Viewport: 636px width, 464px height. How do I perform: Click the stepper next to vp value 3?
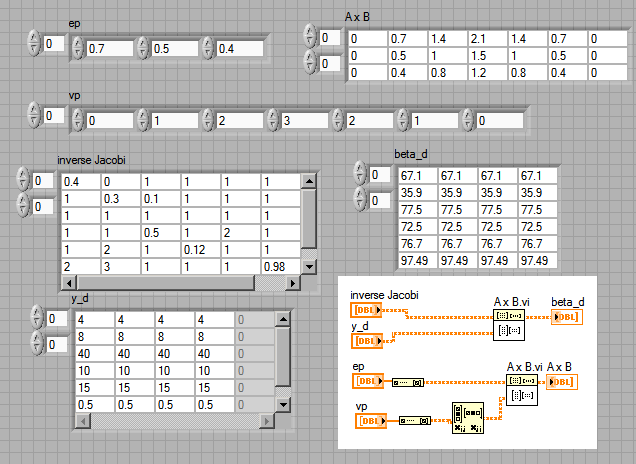[273, 120]
